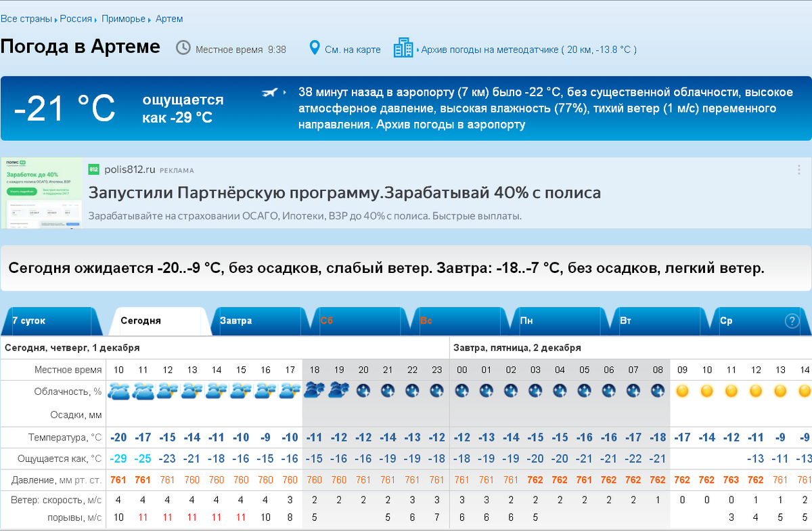Click the sun icon at 09:00 Friday
Image resolution: width=812 pixels, height=531 pixels.
[x=683, y=391]
